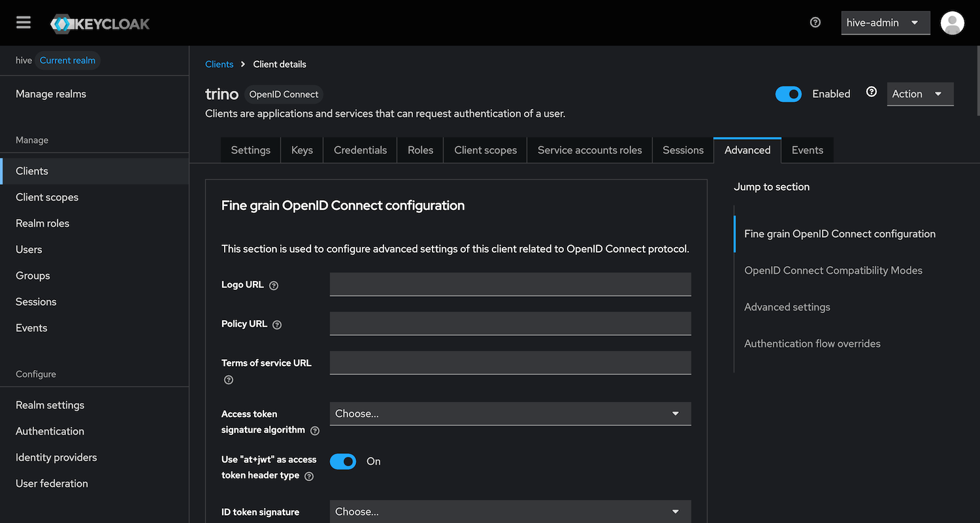
Task: Click the user avatar icon
Action: 952,23
